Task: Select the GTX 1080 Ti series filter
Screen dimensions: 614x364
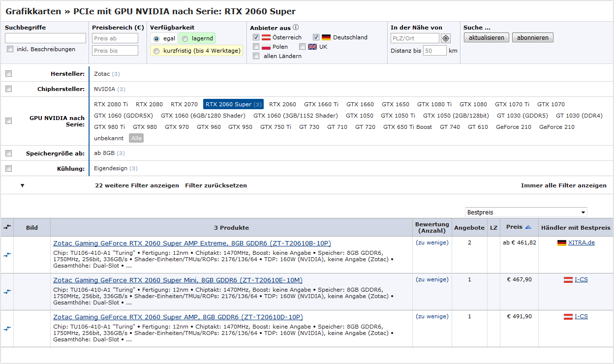Action: 434,104
